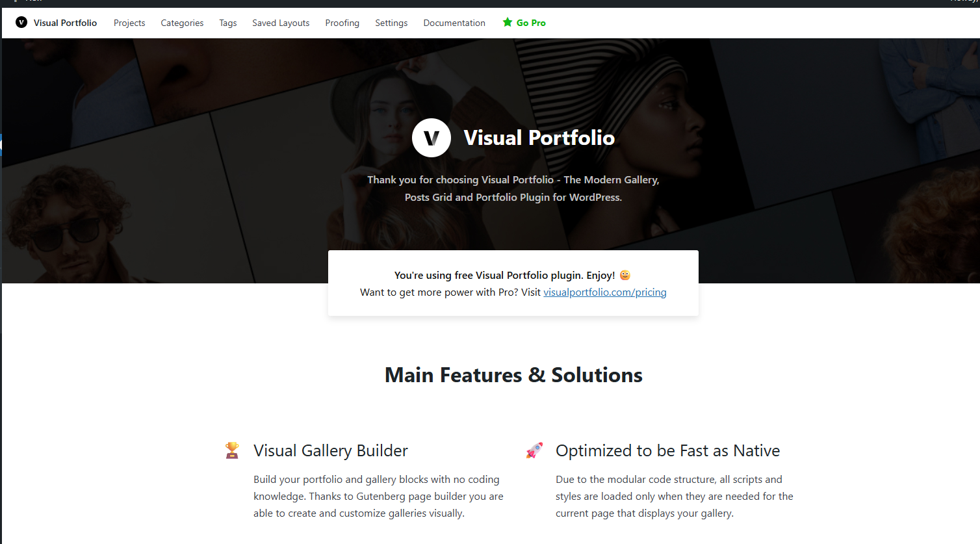Switch to the Proofing page
Image resolution: width=980 pixels, height=544 pixels.
[342, 23]
